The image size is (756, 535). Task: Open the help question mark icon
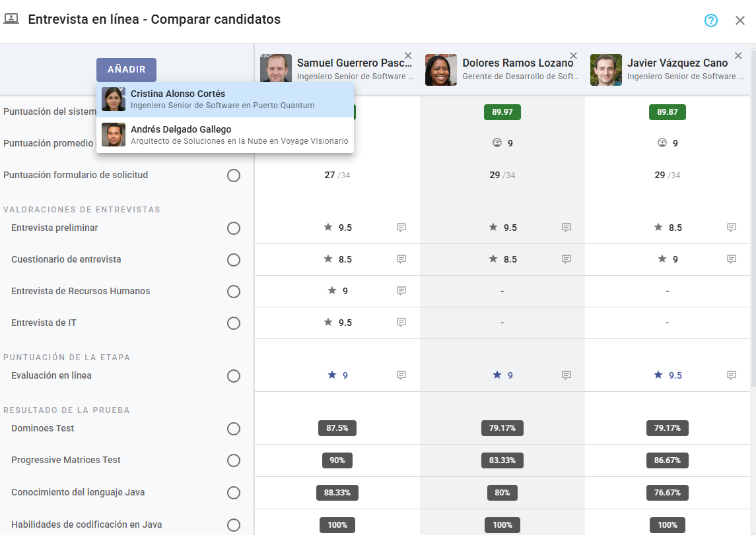710,20
